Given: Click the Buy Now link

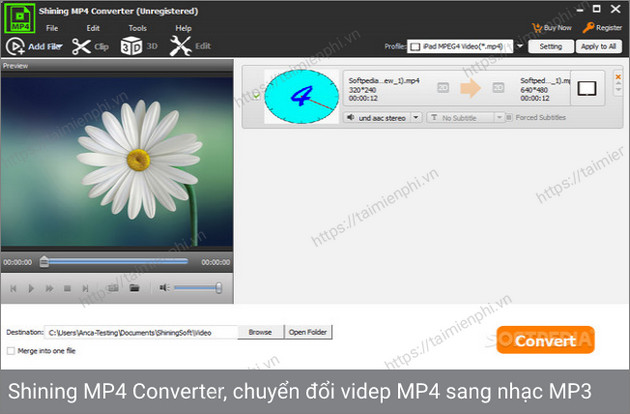Looking at the screenshot, I should (x=557, y=28).
